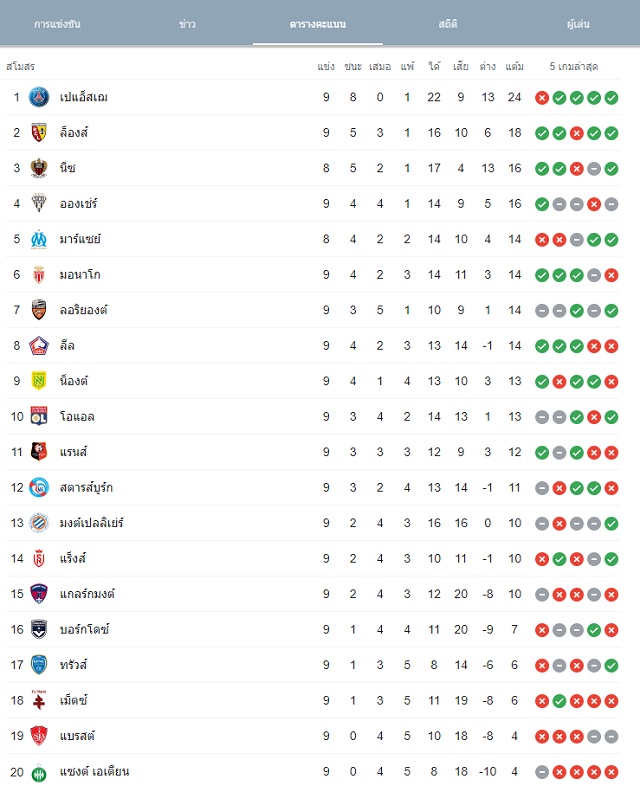Switch to the ข่าว tab
640x792 pixels.
187,24
